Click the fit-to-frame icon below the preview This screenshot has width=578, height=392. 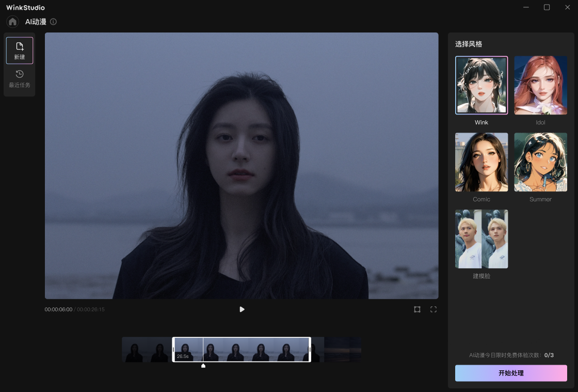pos(416,309)
